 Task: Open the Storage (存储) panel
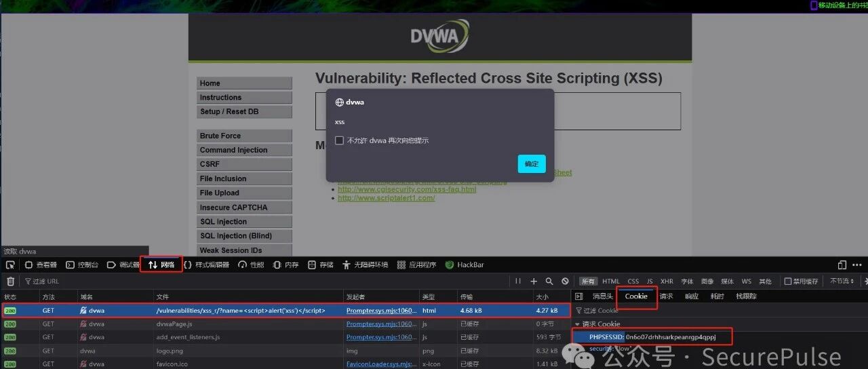tap(321, 265)
